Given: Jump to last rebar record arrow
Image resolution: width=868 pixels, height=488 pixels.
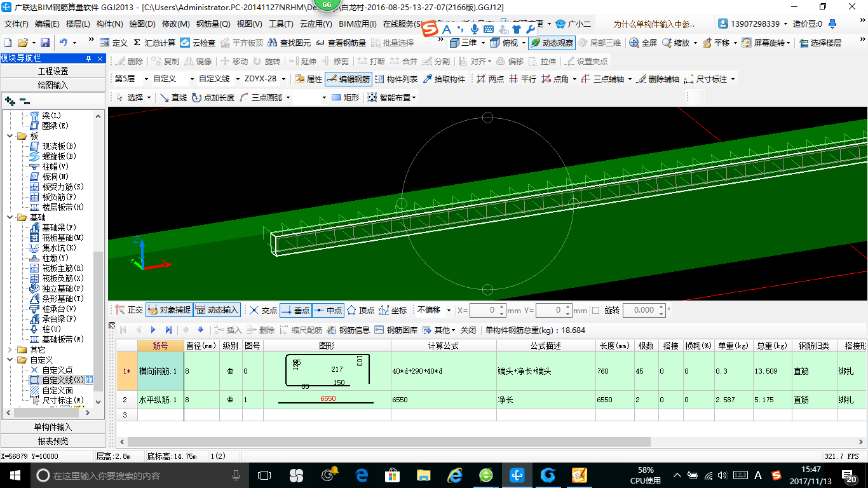Looking at the screenshot, I should tap(168, 330).
